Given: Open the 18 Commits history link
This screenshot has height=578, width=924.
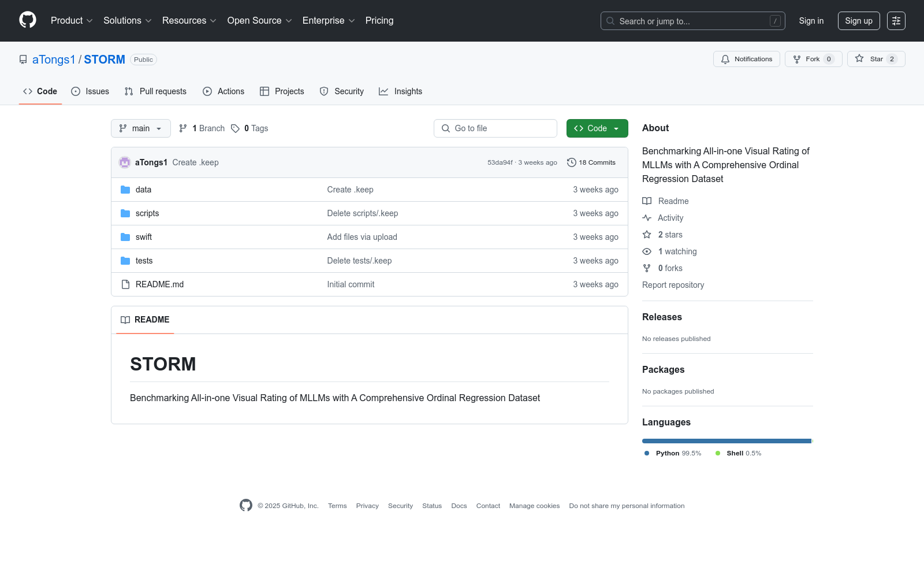Looking at the screenshot, I should coord(591,162).
